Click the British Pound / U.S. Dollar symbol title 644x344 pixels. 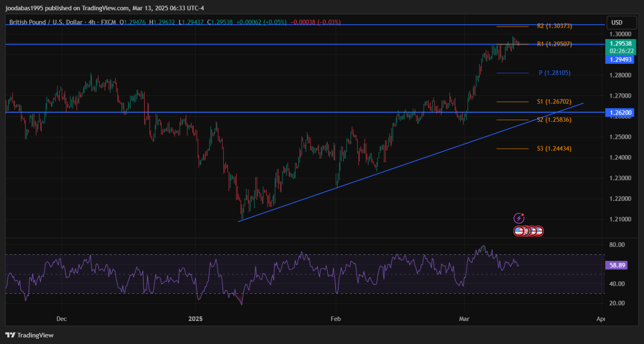[46, 22]
